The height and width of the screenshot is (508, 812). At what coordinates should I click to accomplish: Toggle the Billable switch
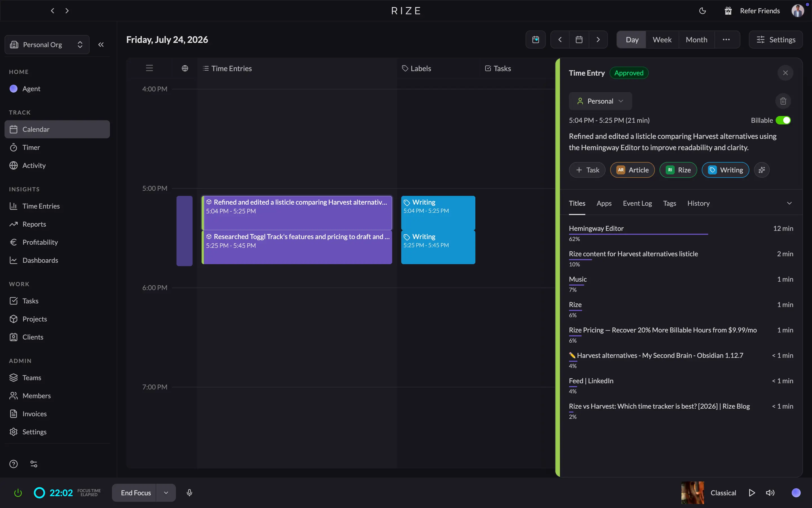[x=783, y=120]
